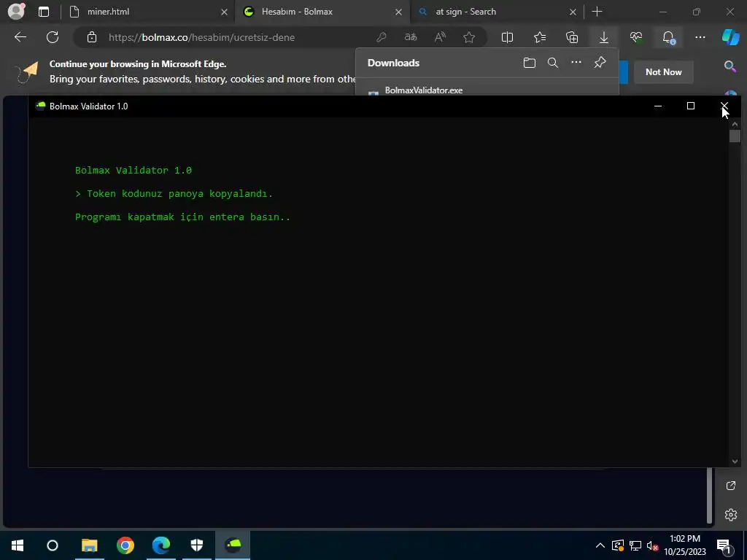Screen dimensions: 747x560
Task: Add this page to favorites star
Action: pos(469,37)
